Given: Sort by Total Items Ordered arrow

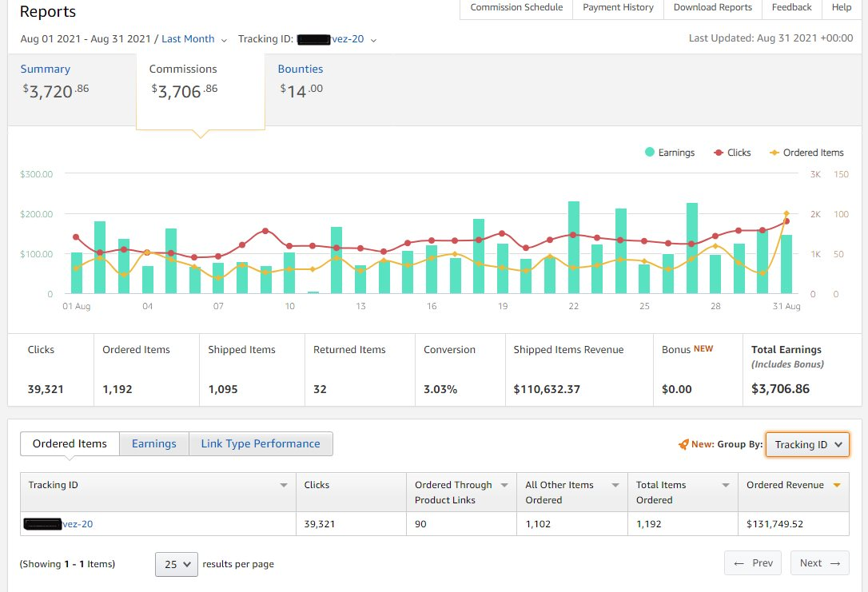Looking at the screenshot, I should (725, 485).
